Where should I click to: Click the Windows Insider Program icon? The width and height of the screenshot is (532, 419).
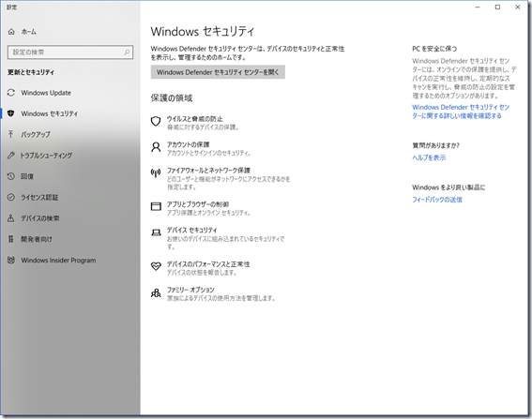11,260
